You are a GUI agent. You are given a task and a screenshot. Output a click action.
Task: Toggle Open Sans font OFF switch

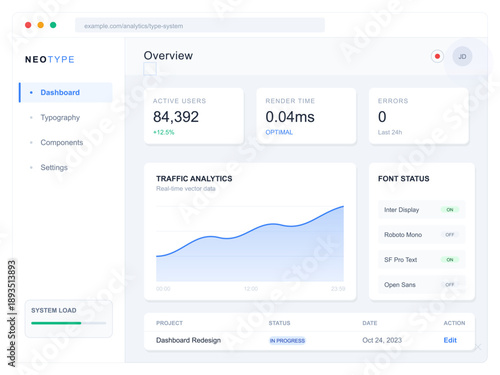coord(450,285)
